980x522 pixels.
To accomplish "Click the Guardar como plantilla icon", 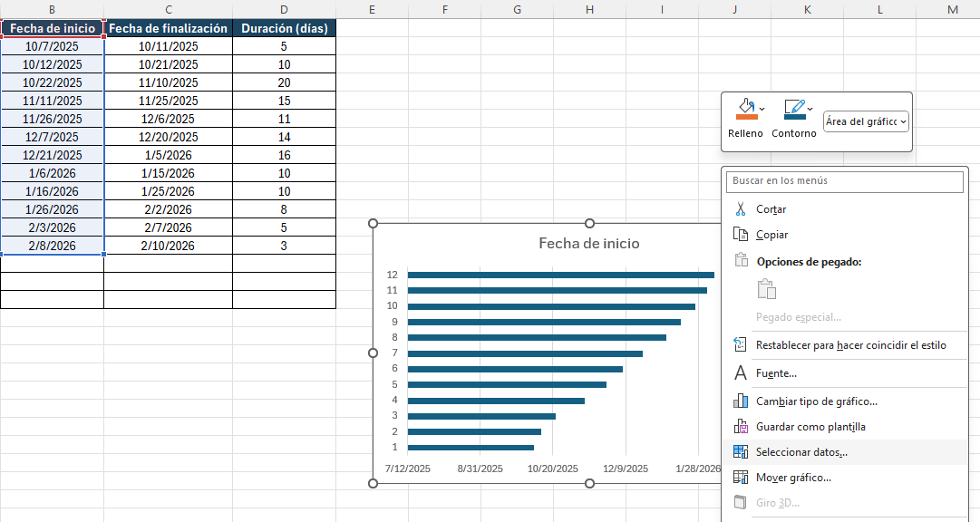I will click(x=740, y=427).
